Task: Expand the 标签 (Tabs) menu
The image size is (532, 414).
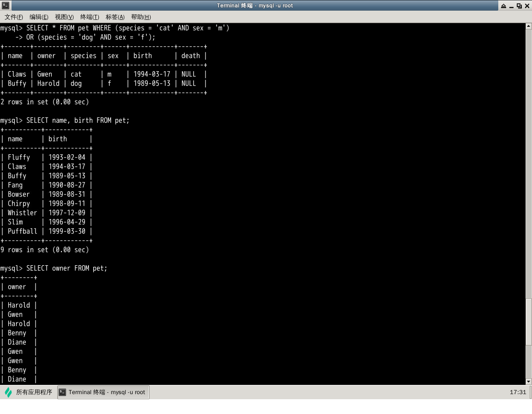Action: [115, 17]
